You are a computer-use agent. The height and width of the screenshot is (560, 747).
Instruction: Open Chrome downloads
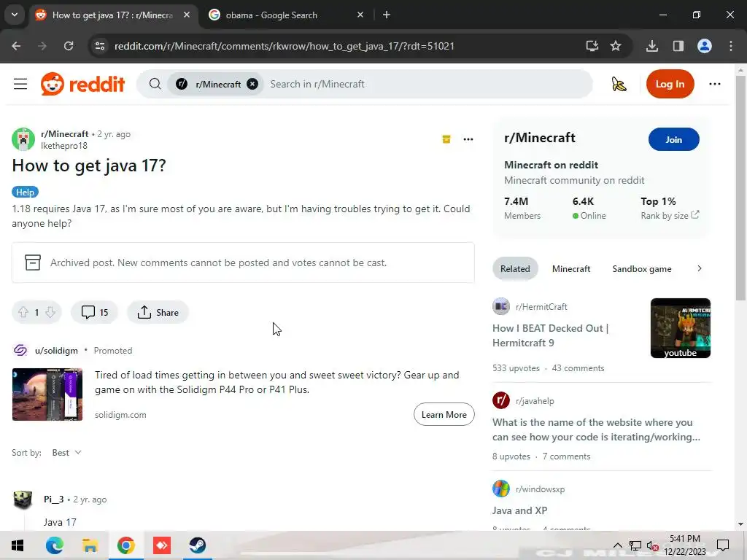tap(652, 46)
